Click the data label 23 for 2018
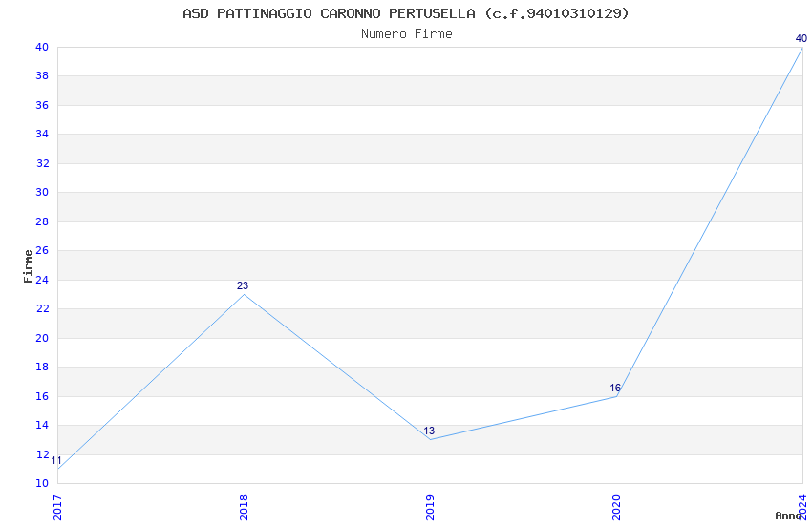Viewport: 812px width, 525px height. (243, 285)
